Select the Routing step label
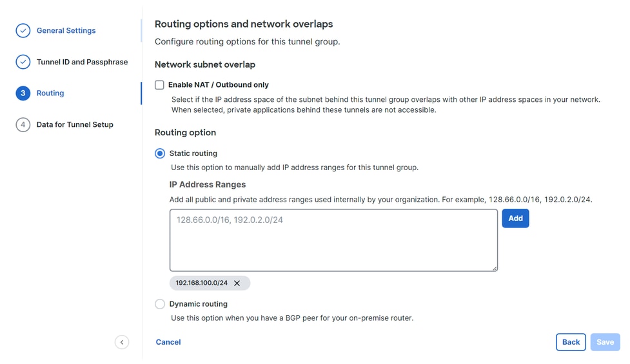Viewport: 630px width, 364px height. pyautogui.click(x=50, y=93)
